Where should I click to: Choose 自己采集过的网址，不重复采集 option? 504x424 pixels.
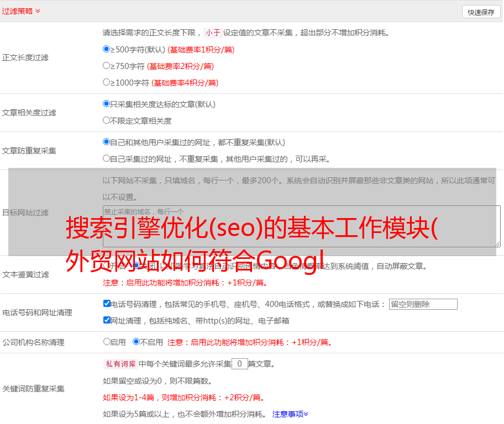(107, 158)
